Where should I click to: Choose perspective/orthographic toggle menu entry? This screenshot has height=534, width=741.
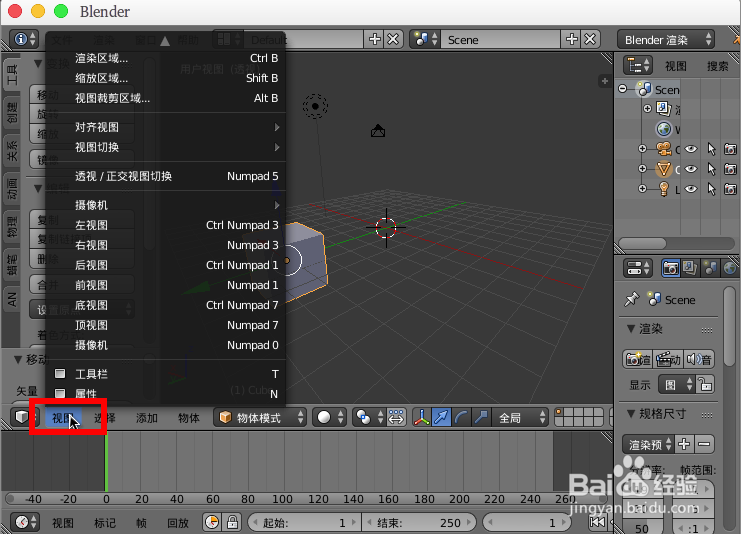(166, 176)
